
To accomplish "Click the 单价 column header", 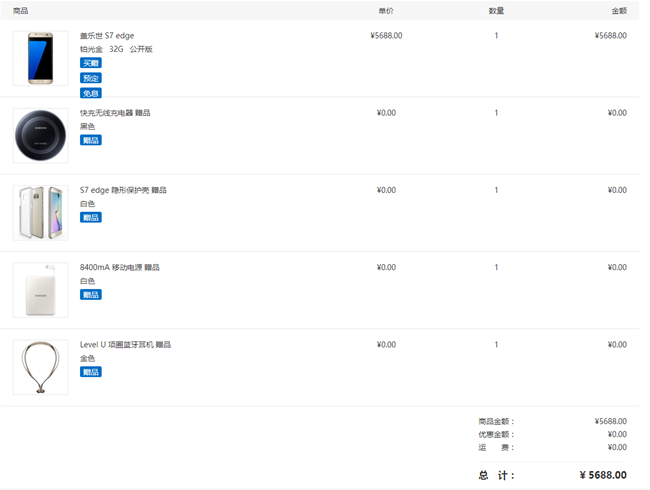I will [x=386, y=11].
